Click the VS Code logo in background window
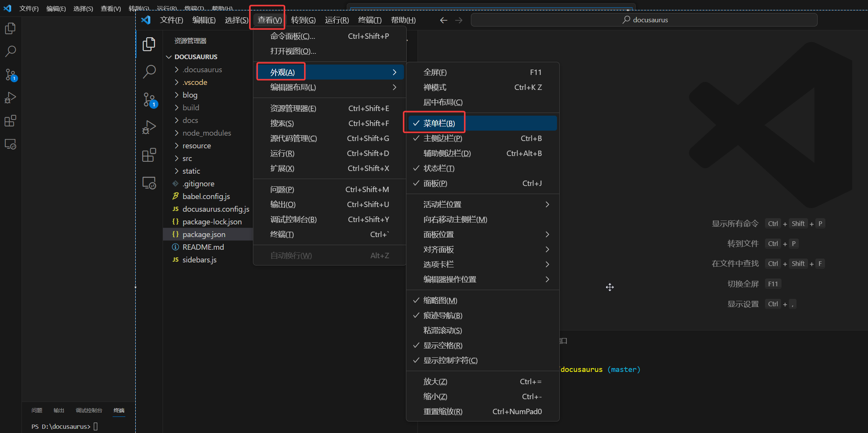 tap(7, 8)
